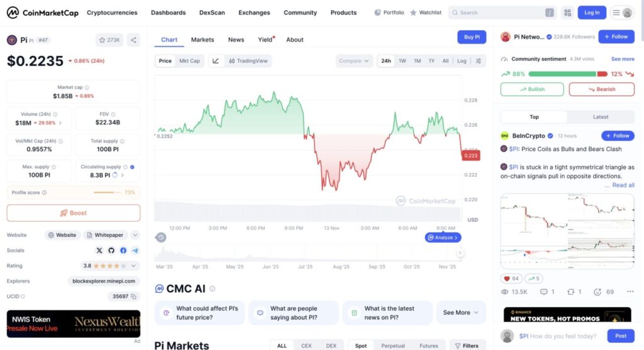Open the Exchanges menu in top navigation

[254, 13]
